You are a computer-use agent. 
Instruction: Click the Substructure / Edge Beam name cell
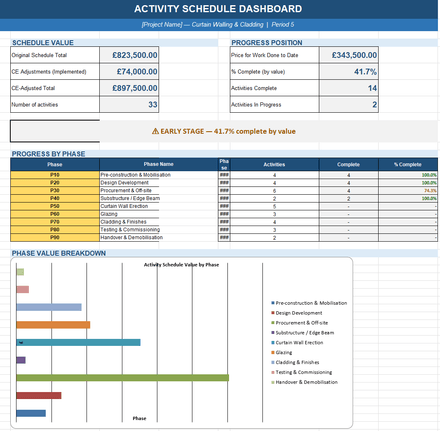[158, 198]
